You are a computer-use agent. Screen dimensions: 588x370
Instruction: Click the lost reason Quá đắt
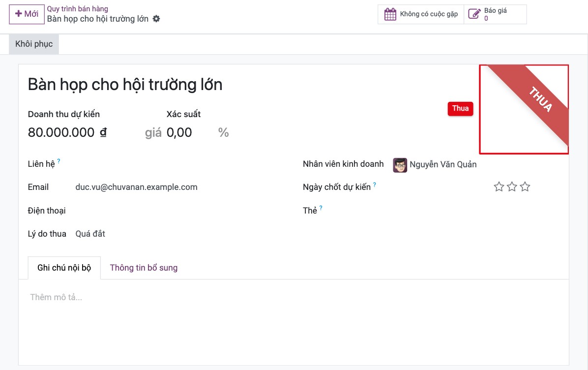90,234
